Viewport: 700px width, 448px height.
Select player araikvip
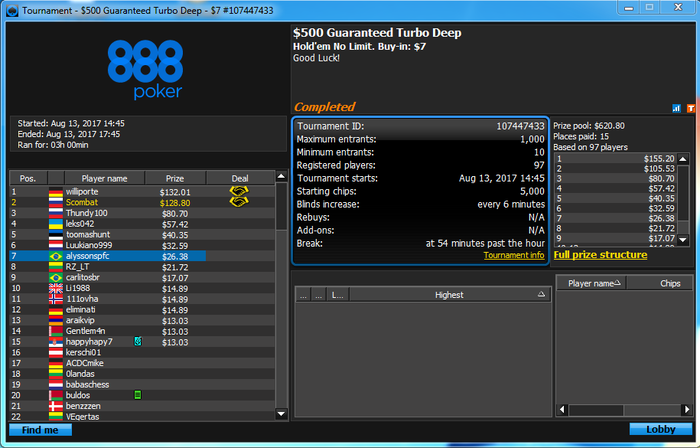tap(142, 320)
